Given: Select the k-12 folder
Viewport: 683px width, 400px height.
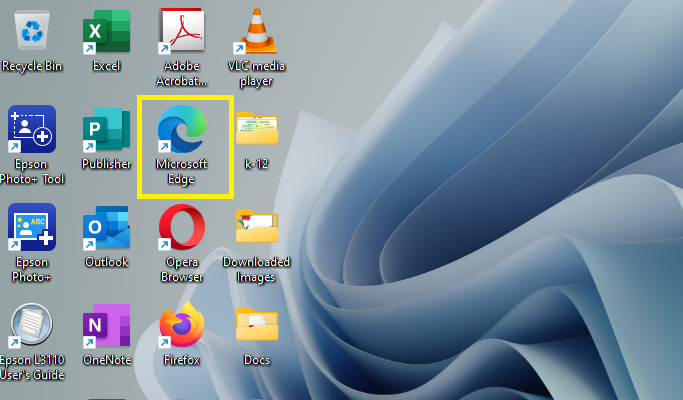Looking at the screenshot, I should [257, 129].
